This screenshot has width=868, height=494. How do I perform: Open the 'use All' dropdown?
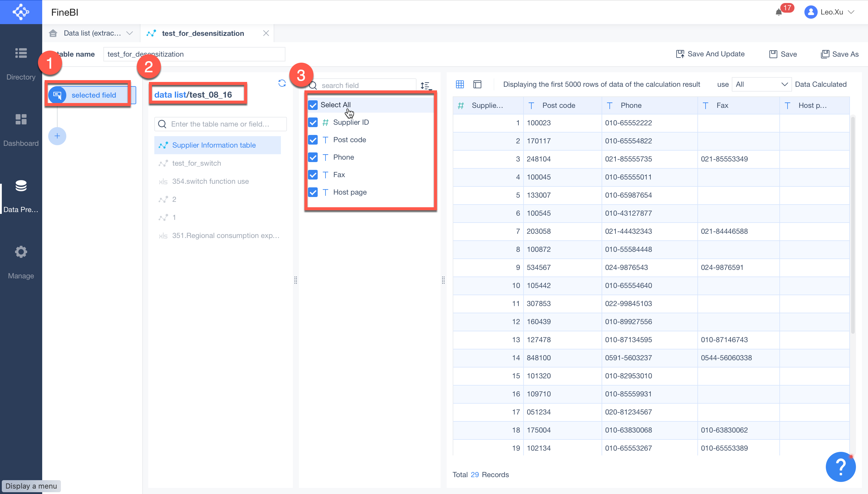click(761, 84)
